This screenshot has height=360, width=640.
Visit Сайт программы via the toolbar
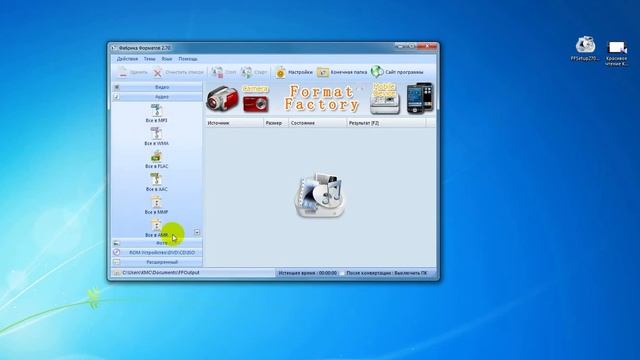397,72
